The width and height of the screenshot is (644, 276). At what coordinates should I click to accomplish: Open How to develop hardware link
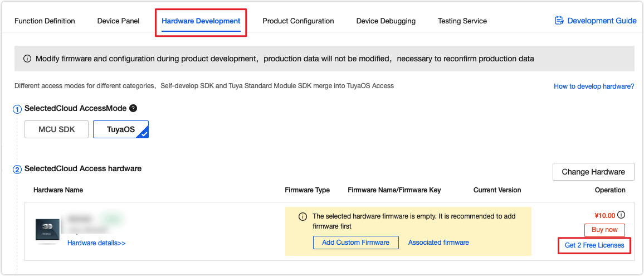[594, 86]
